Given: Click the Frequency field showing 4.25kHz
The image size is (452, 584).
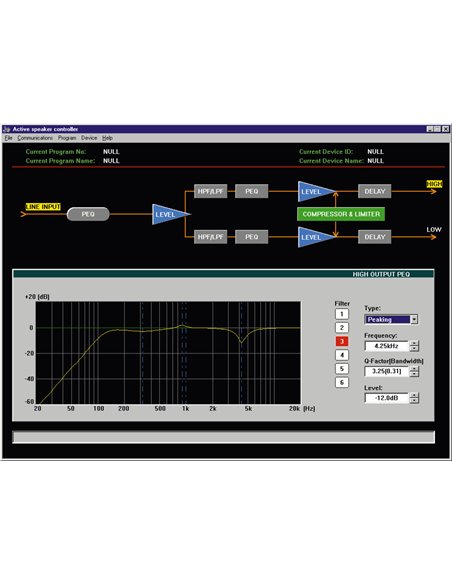Looking at the screenshot, I should click(386, 346).
